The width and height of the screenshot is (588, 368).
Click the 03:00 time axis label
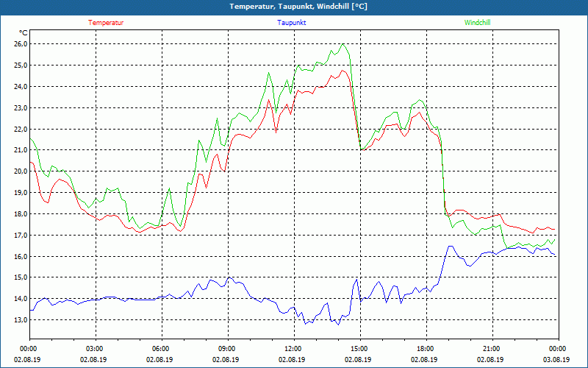pos(96,349)
